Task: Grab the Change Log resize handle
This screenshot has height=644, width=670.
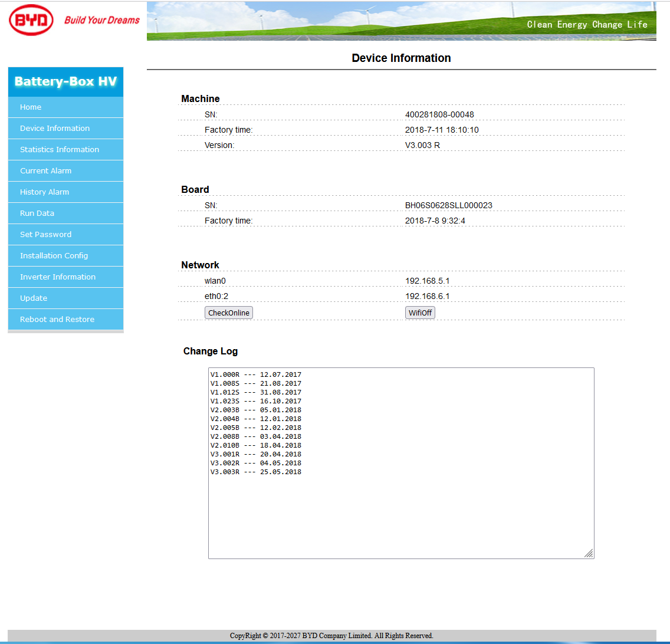Action: [x=589, y=553]
